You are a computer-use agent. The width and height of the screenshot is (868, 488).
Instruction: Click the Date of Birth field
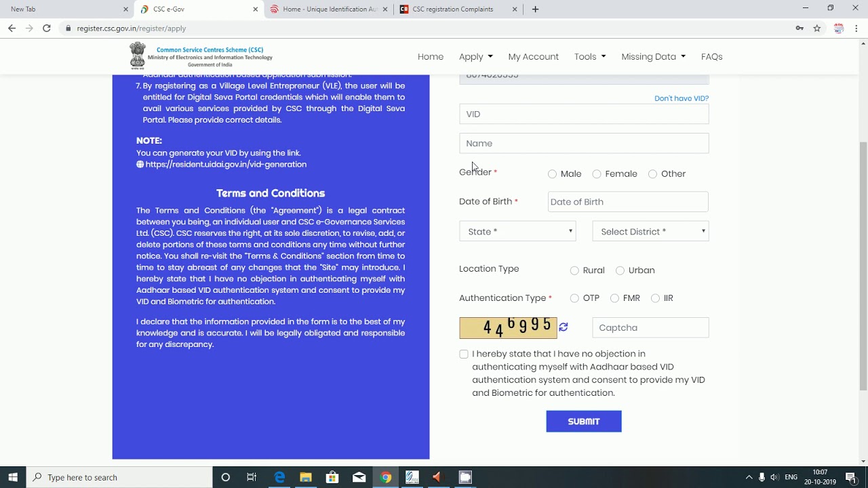pos(628,202)
